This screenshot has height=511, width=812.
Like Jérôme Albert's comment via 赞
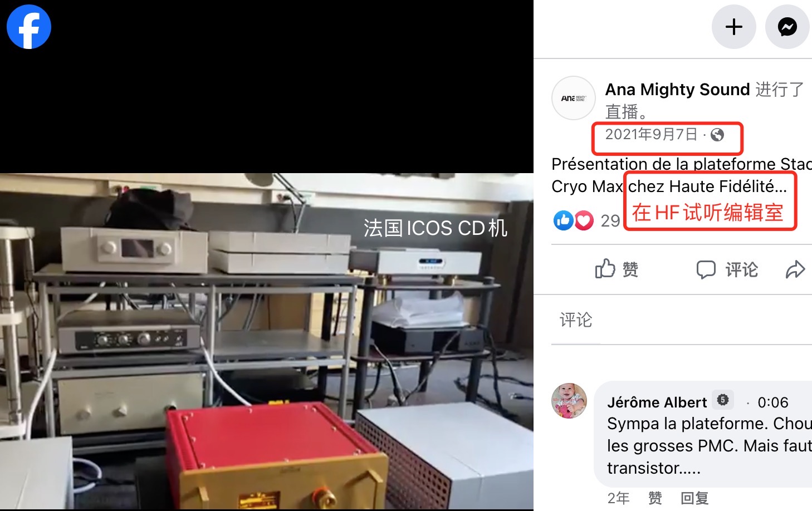pos(655,498)
